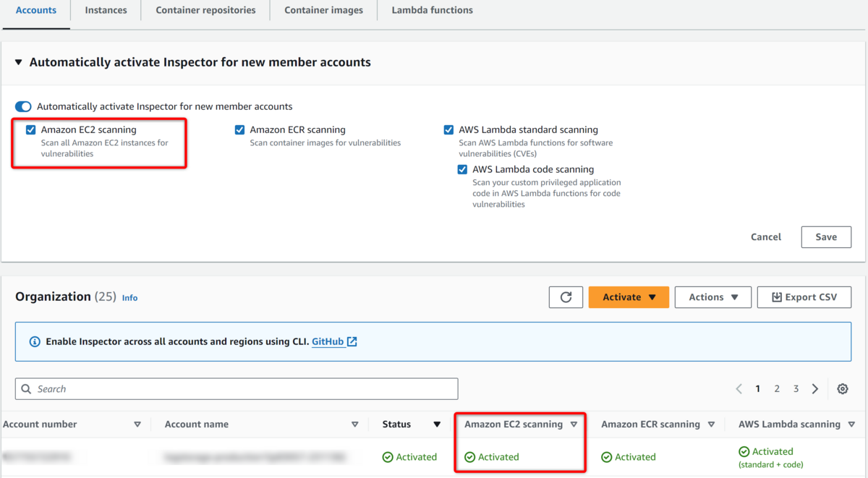This screenshot has height=478, width=868.
Task: Click the Cancel button
Action: [x=766, y=237]
